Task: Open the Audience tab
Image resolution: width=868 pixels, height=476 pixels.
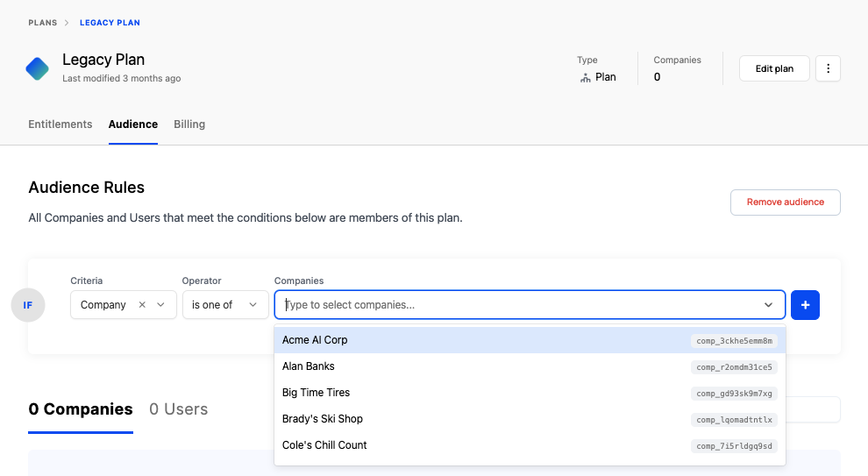Action: [x=133, y=124]
